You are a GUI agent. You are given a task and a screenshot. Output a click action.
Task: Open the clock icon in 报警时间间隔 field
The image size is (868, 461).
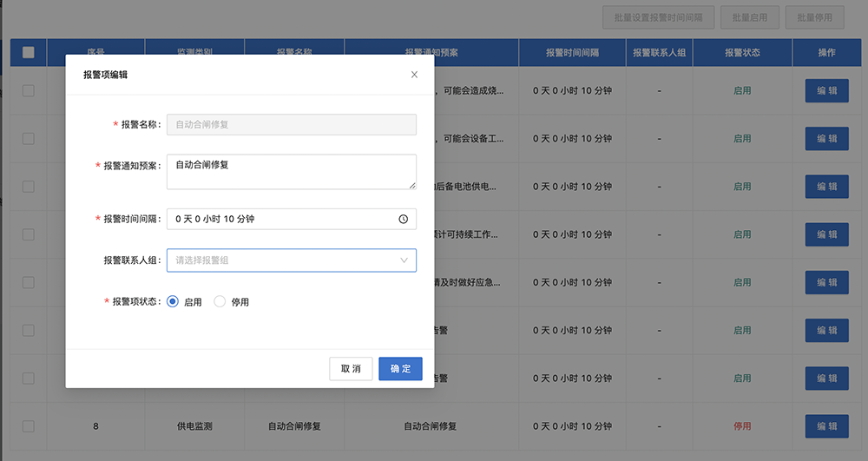(x=403, y=219)
